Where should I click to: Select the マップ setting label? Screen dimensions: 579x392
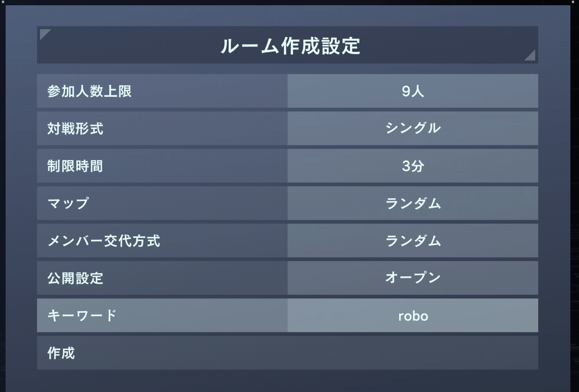[68, 203]
